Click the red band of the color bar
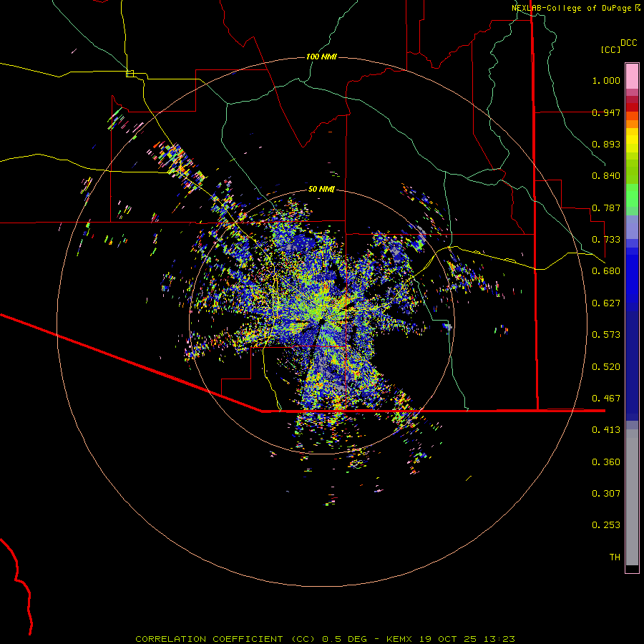This screenshot has height=644, width=644. (632, 107)
